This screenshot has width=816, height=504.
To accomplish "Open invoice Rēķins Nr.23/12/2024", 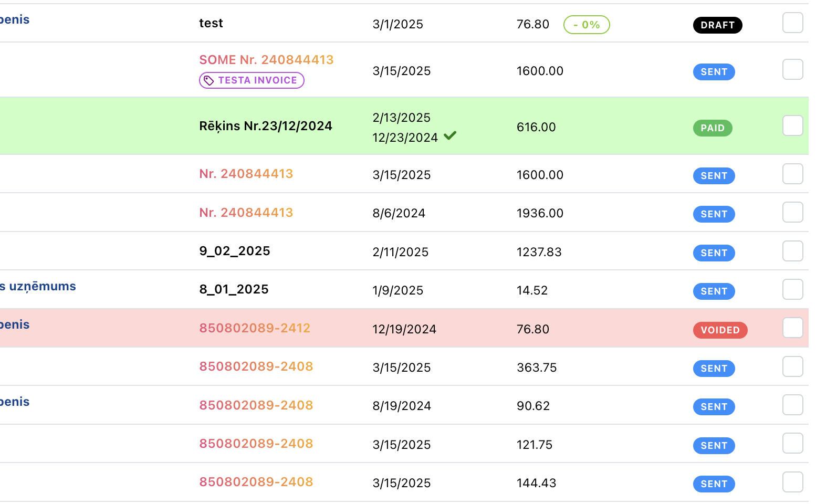I will point(266,126).
